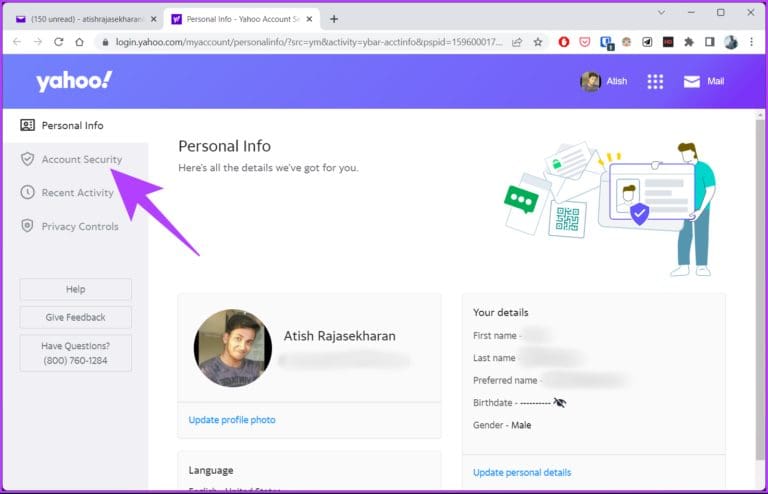
Task: Open Atish profile menu in header
Action: click(603, 81)
